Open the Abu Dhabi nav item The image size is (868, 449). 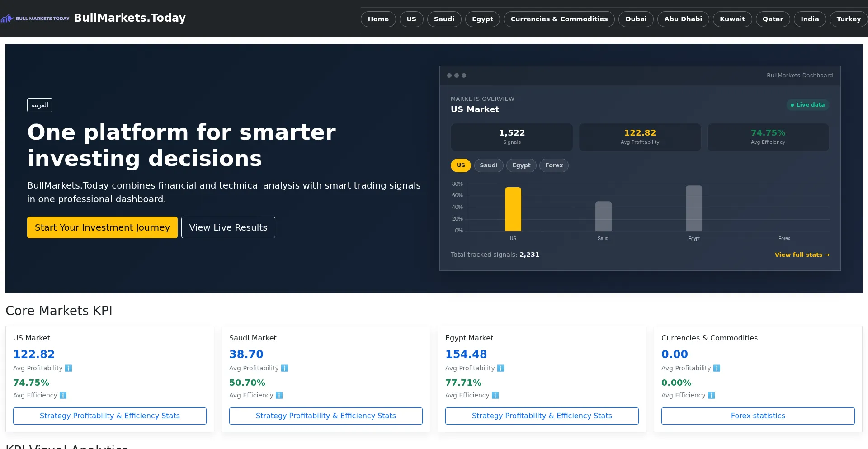pos(683,19)
